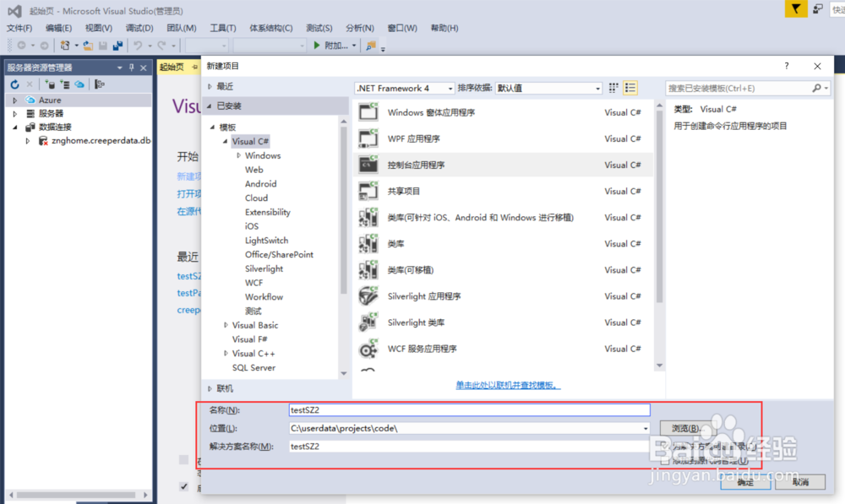Click the help question mark in dialog

(786, 66)
